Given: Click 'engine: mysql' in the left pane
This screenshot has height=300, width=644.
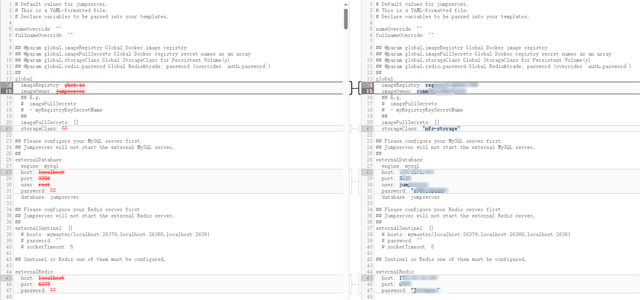Looking at the screenshot, I should (x=39, y=166).
